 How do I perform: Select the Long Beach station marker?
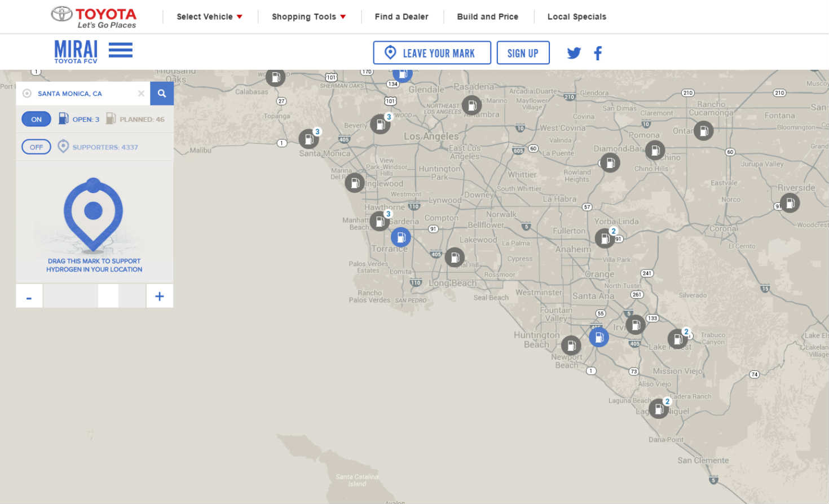click(455, 257)
